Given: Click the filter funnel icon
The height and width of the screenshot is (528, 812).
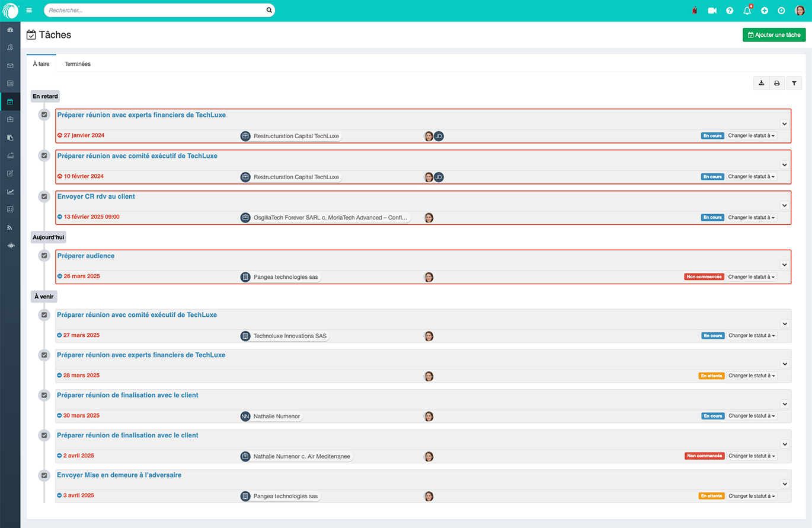Looking at the screenshot, I should (x=794, y=83).
